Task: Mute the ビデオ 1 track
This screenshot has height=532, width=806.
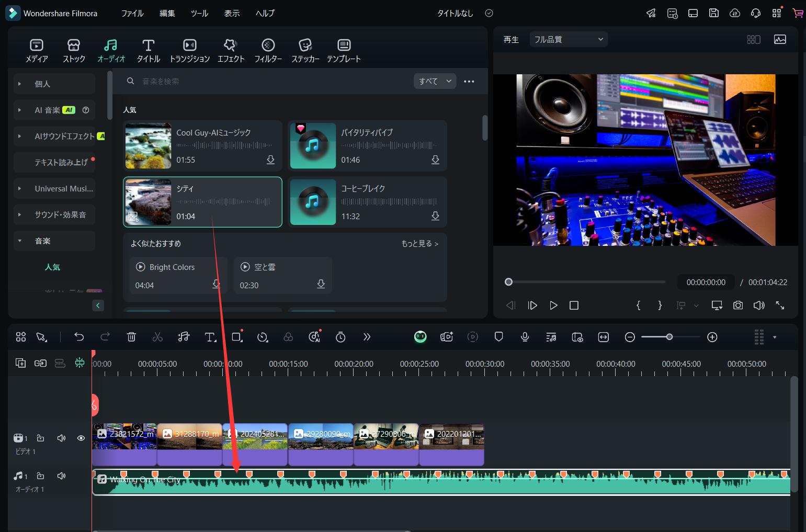Action: pyautogui.click(x=61, y=438)
